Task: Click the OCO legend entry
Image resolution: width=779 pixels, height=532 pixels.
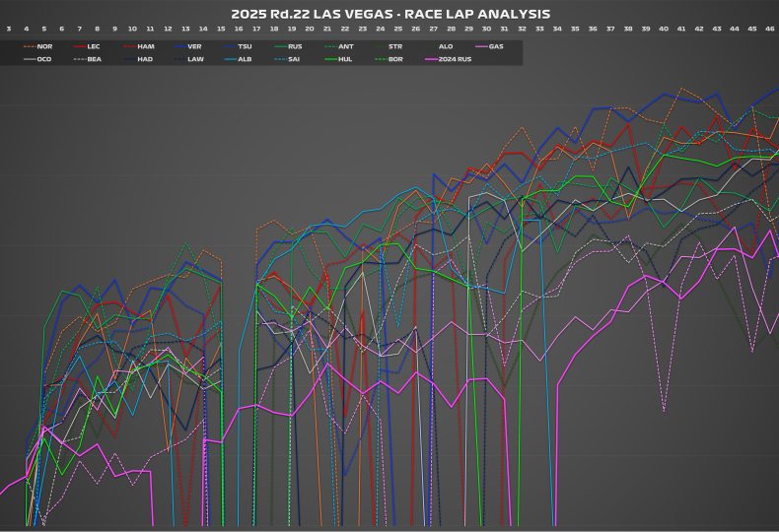Action: [x=37, y=59]
